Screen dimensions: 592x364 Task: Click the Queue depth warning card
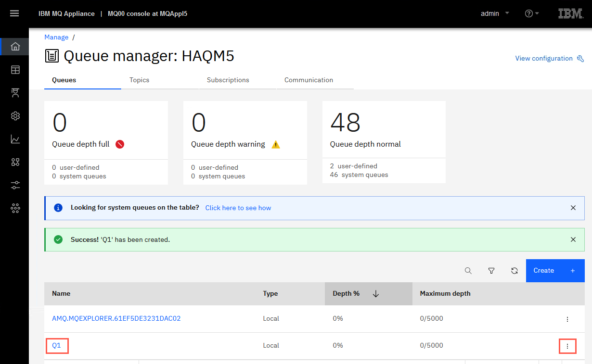click(245, 143)
